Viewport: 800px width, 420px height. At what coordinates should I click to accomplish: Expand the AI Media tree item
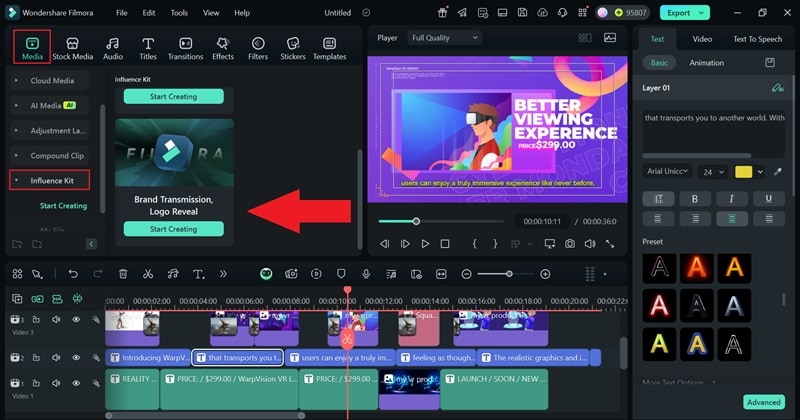pos(16,106)
